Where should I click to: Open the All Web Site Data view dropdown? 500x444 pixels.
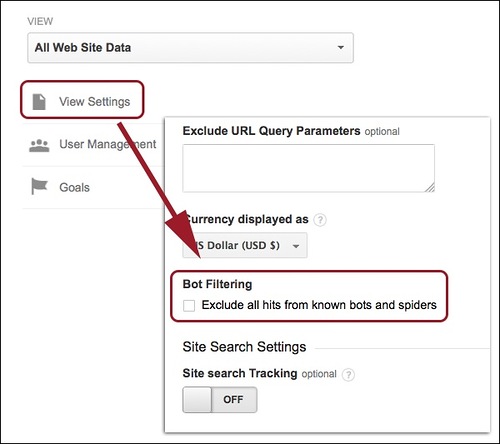point(190,48)
